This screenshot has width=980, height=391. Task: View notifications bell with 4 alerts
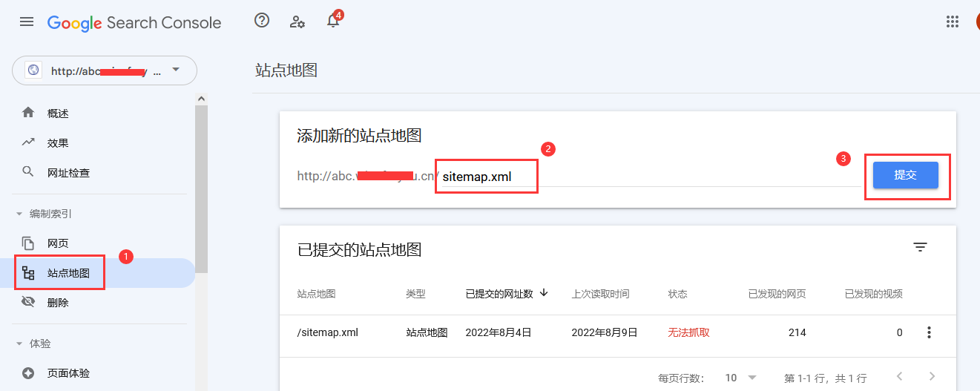tap(333, 21)
